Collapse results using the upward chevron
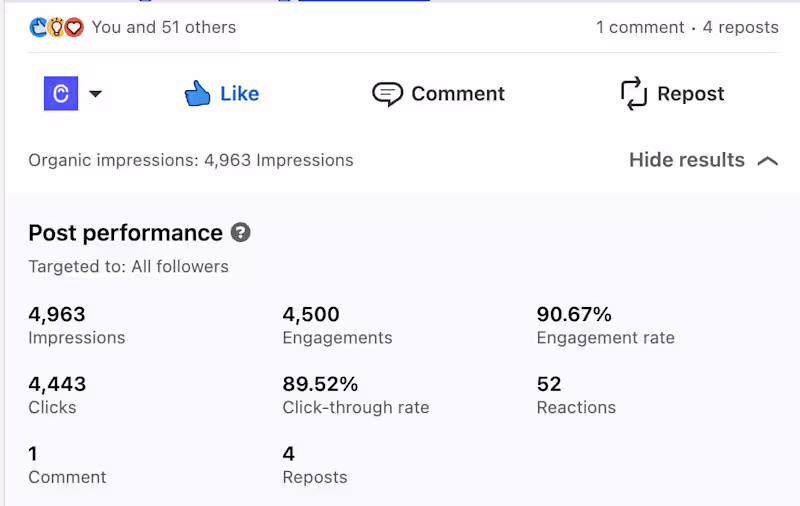Screen dimensions: 800x506 tap(768, 160)
